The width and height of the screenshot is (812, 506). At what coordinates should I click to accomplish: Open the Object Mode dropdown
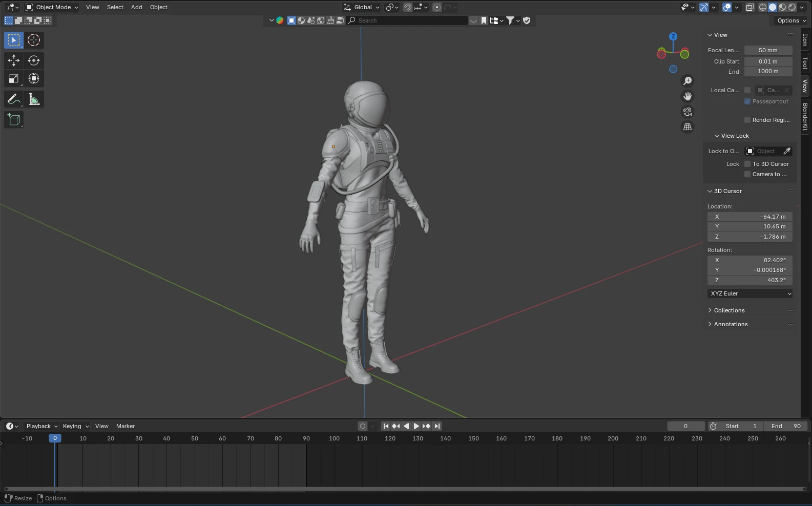click(x=52, y=7)
